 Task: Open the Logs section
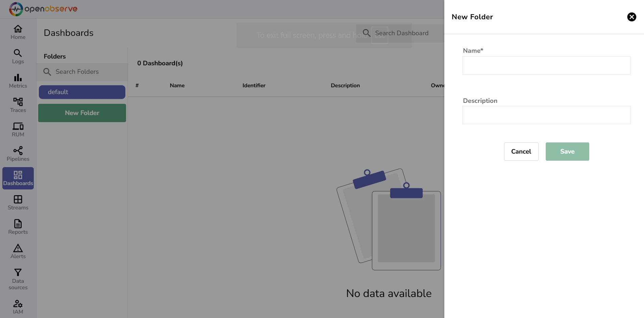pyautogui.click(x=18, y=56)
